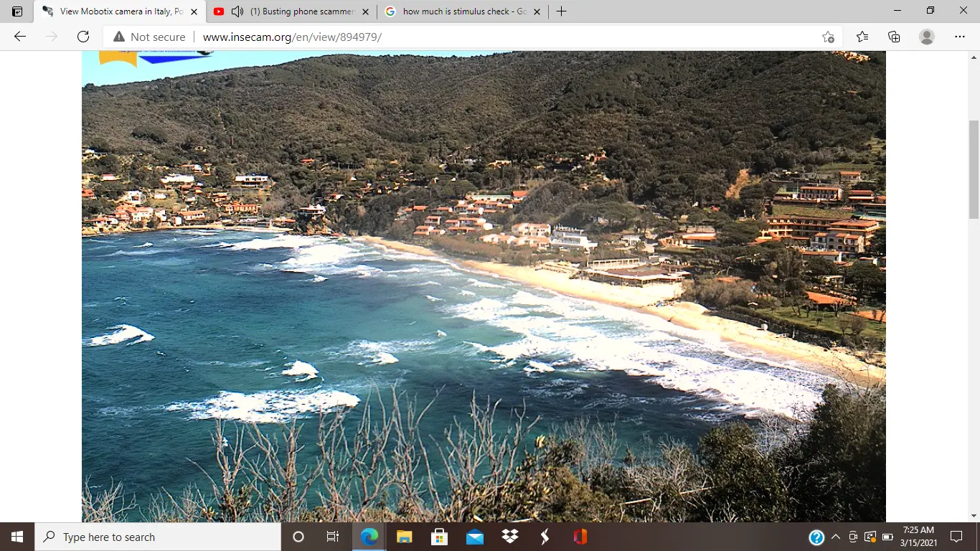The width and height of the screenshot is (980, 551).
Task: Open Dropbox from the taskbar
Action: coord(510,537)
